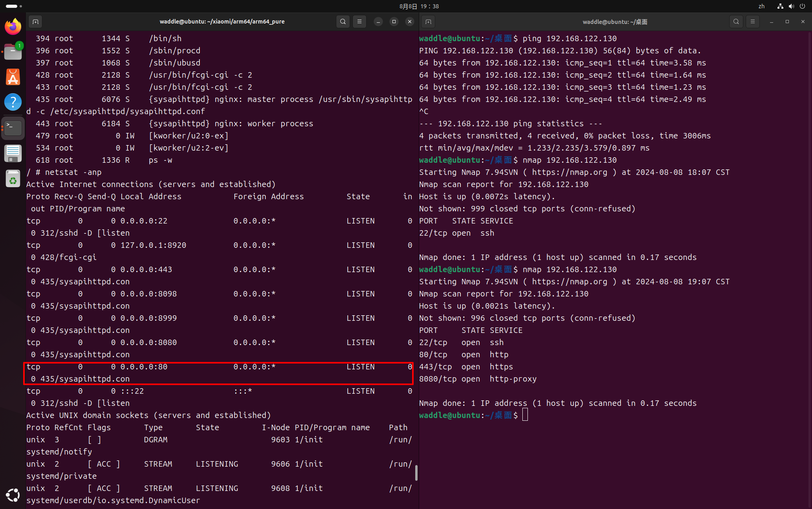The width and height of the screenshot is (812, 509).
Task: Open network status icon in top bar
Action: click(x=780, y=6)
